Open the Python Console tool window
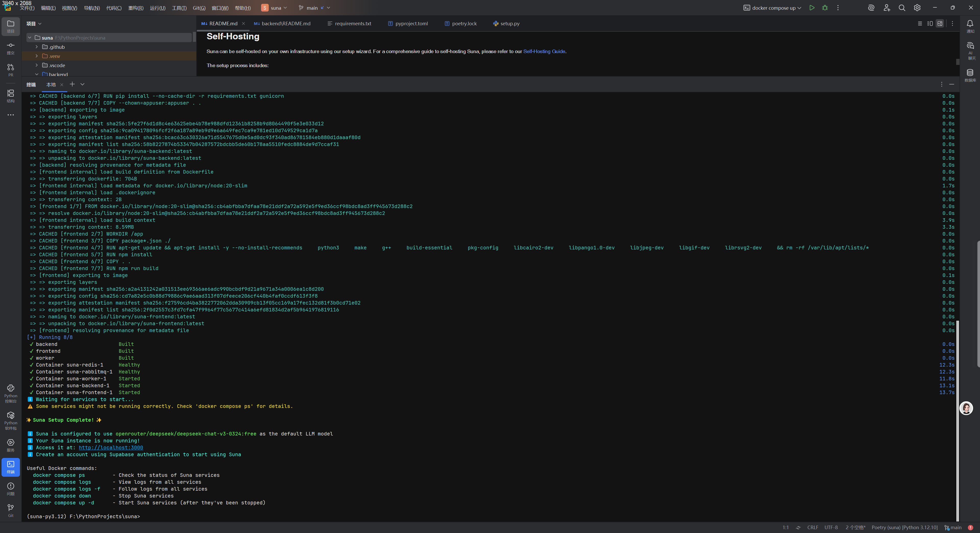 coord(11,393)
